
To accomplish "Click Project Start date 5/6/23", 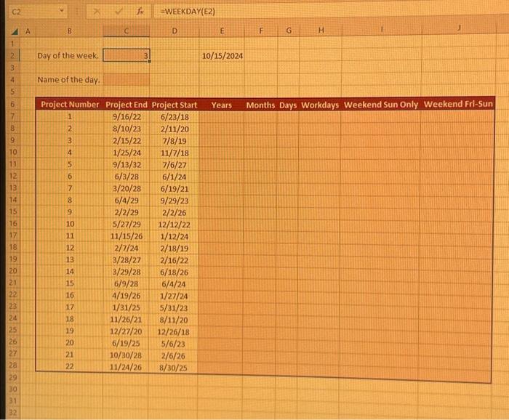I will click(173, 344).
